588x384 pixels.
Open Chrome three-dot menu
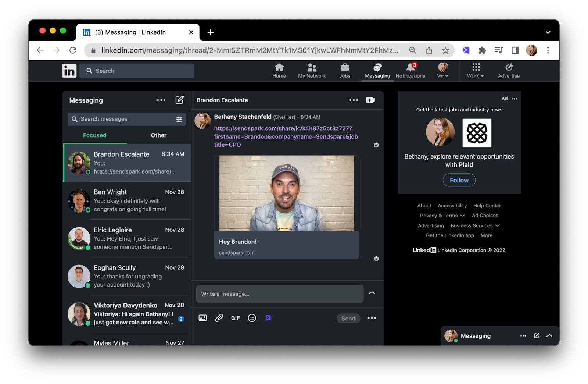(x=548, y=50)
